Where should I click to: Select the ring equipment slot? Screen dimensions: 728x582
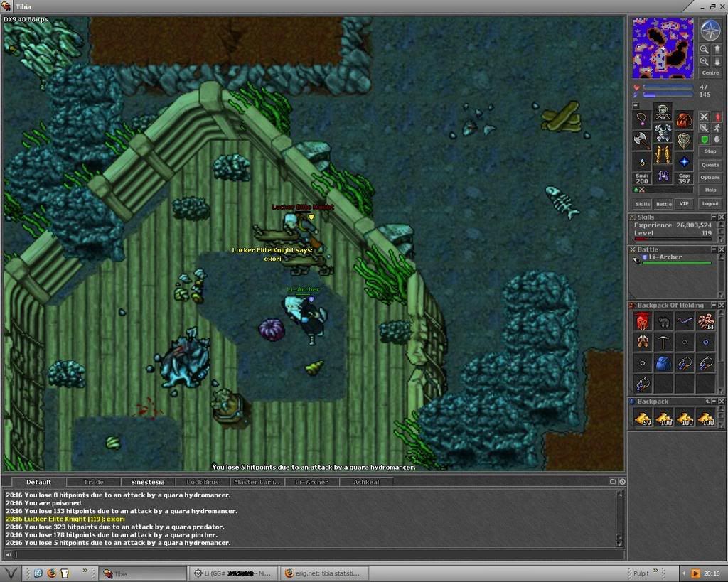(642, 161)
